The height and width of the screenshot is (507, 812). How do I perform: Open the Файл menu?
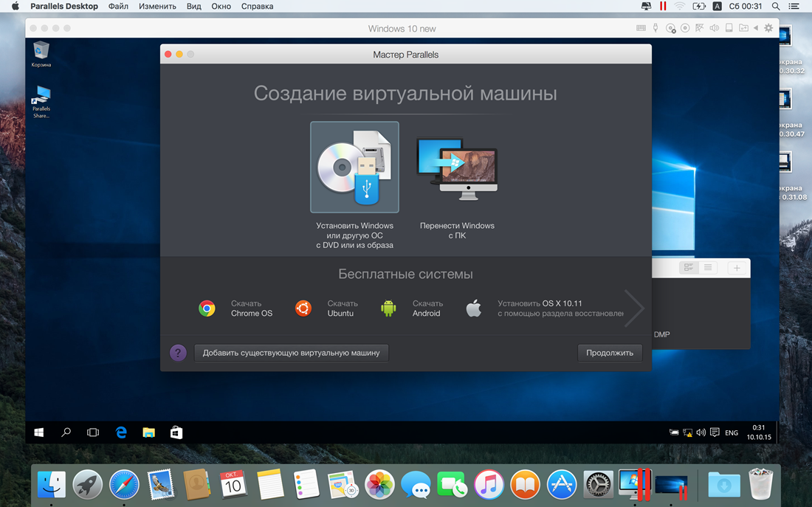(x=118, y=7)
